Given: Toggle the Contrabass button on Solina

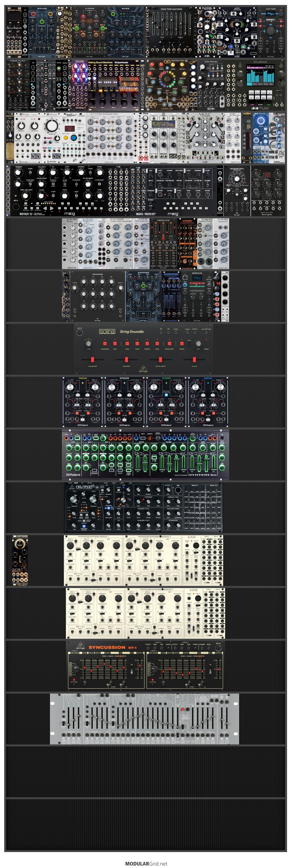Looking at the screenshot, I should [105, 343].
